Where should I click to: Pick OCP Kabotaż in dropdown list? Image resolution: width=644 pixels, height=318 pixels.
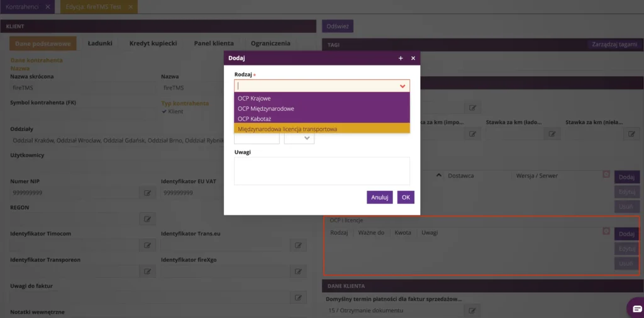(321, 119)
